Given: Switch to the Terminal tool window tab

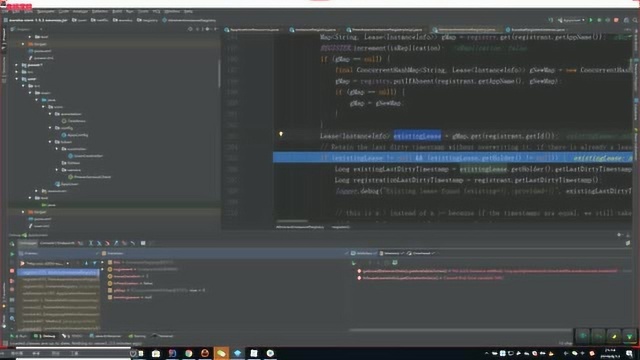Looking at the screenshot, I should [x=163, y=336].
